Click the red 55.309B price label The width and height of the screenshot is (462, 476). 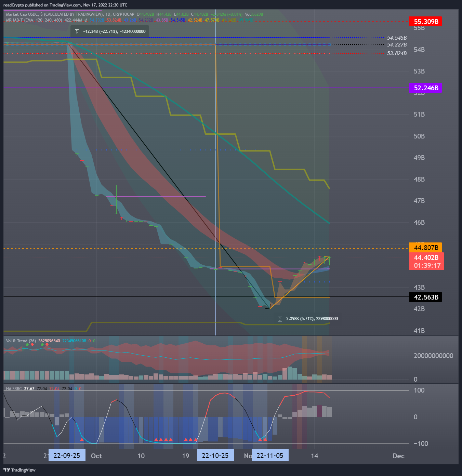pyautogui.click(x=426, y=22)
